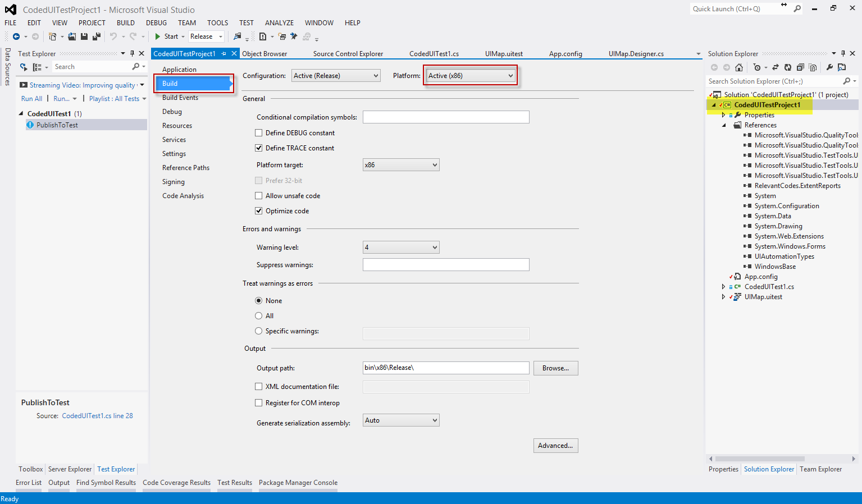Open the ANALYZE menu
The height and width of the screenshot is (504, 862).
click(280, 23)
